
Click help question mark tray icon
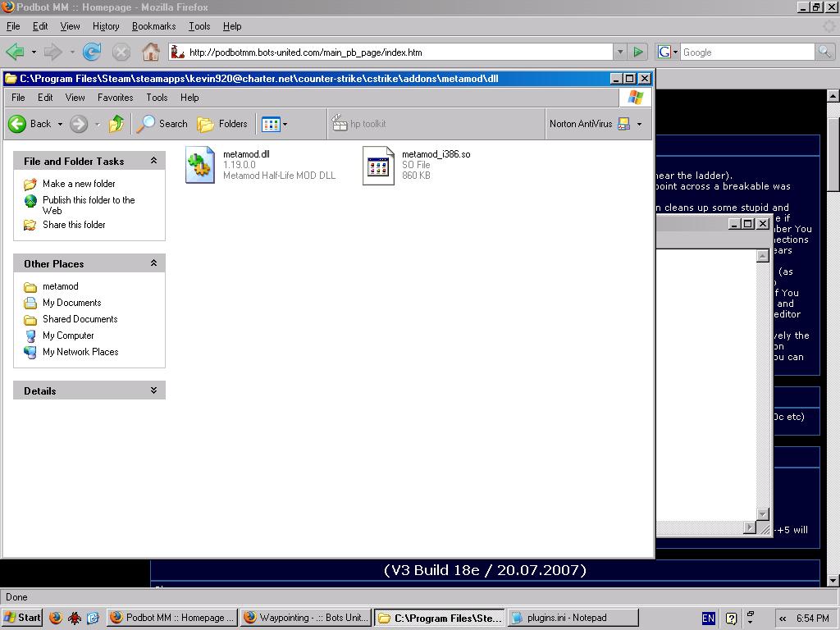pyautogui.click(x=731, y=619)
